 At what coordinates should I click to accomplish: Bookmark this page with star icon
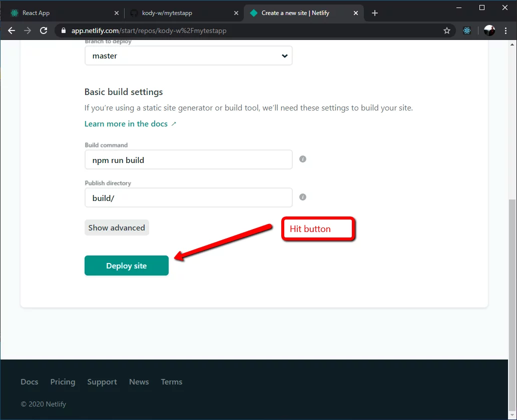click(447, 30)
